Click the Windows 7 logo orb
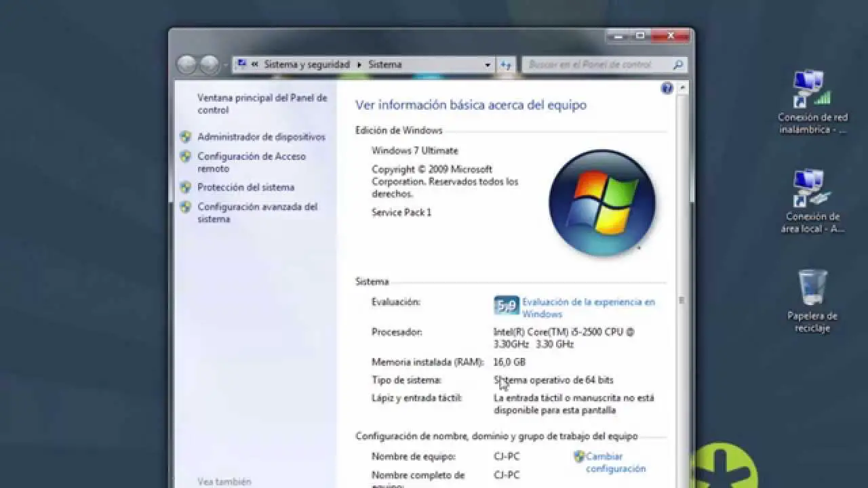Viewport: 868px width, 488px height. tap(602, 203)
